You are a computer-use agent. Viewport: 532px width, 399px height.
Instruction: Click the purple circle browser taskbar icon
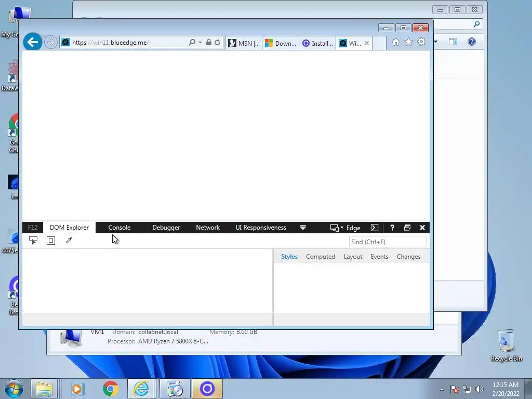207,389
